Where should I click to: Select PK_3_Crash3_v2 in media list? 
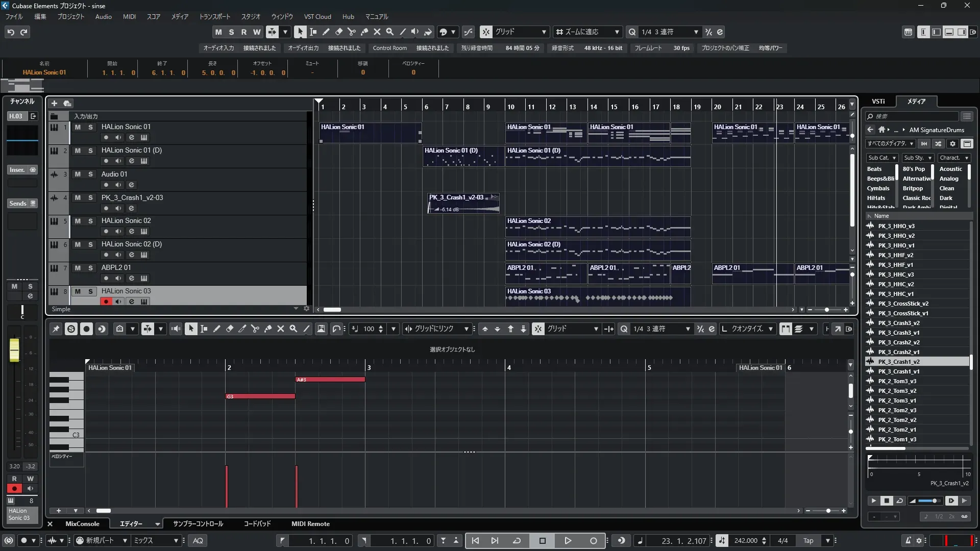click(x=898, y=323)
